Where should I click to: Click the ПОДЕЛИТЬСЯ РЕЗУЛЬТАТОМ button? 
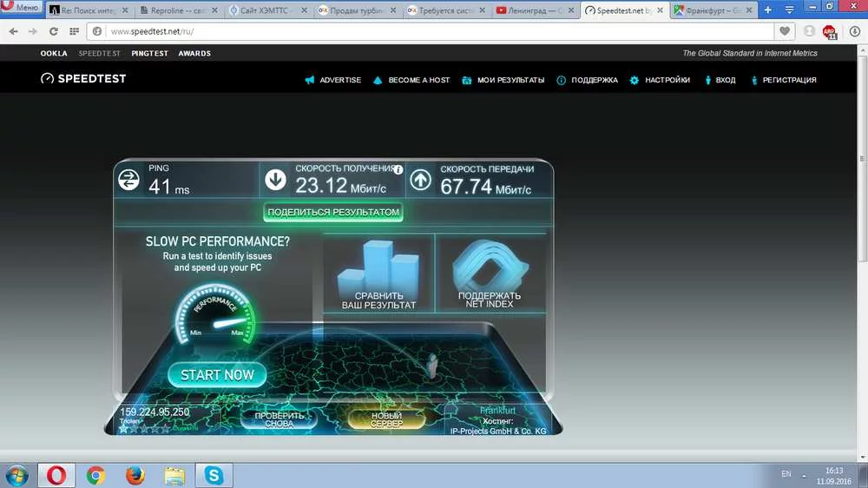coord(333,212)
